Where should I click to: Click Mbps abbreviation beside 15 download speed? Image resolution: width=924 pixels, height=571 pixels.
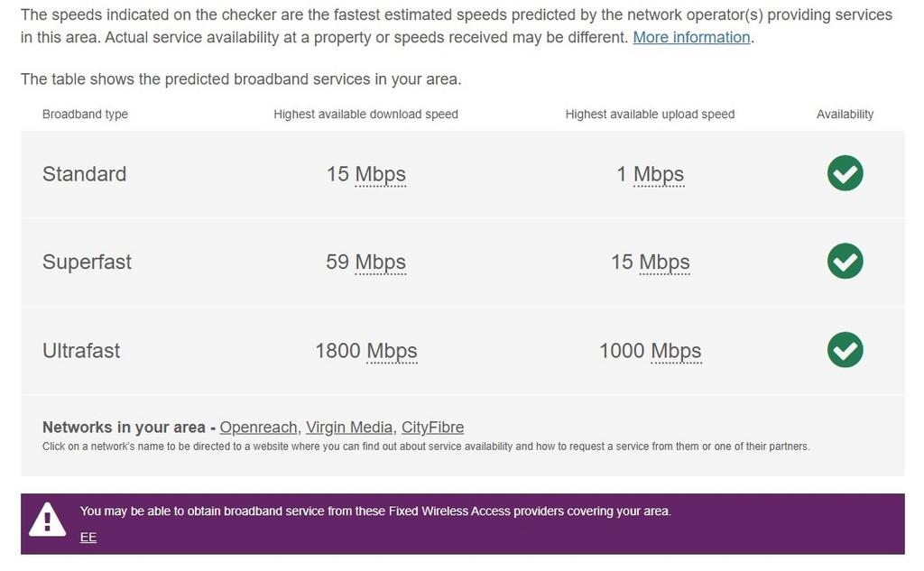tap(380, 174)
